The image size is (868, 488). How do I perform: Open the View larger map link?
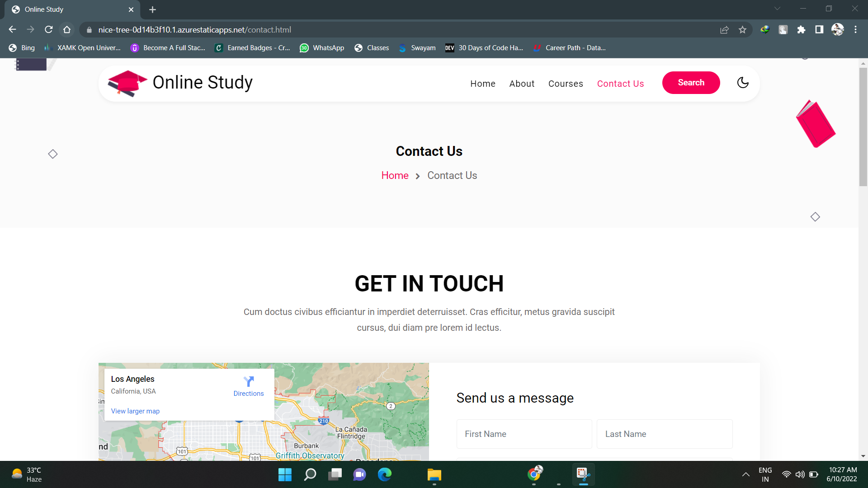[x=135, y=411]
